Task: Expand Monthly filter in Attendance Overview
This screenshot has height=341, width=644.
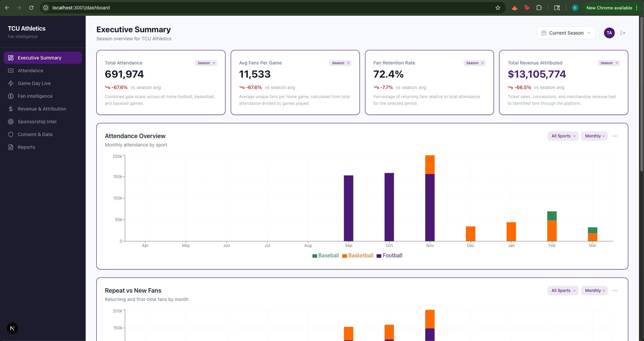Action: [594, 136]
